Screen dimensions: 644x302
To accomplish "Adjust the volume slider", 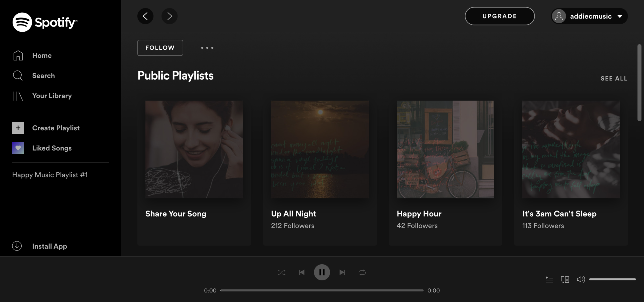I will click(612, 279).
